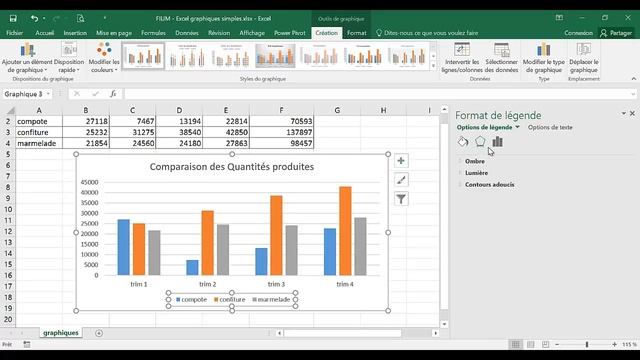Open the print preview quick access icon
Screen dimensions: 640x360
pos(80,18)
